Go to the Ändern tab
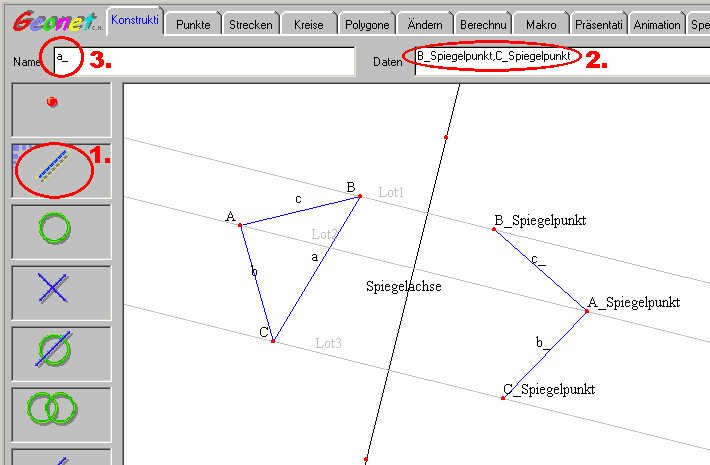The height and width of the screenshot is (465, 710). pos(424,24)
